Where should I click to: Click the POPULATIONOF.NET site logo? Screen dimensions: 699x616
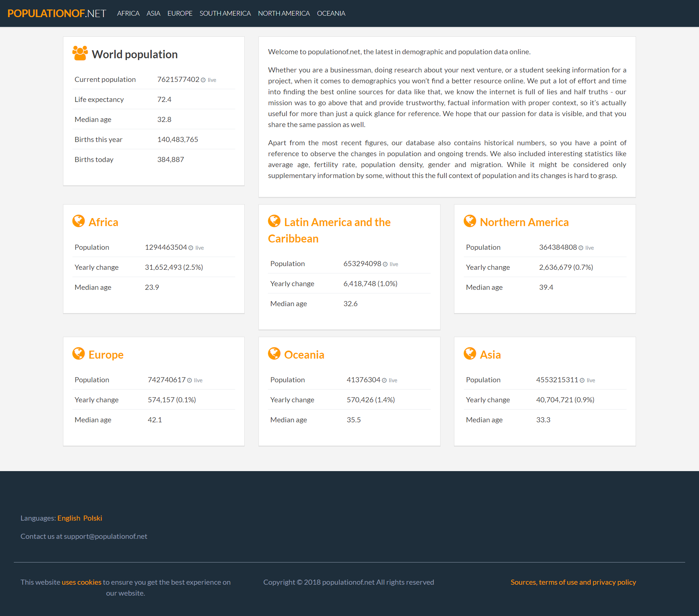57,13
